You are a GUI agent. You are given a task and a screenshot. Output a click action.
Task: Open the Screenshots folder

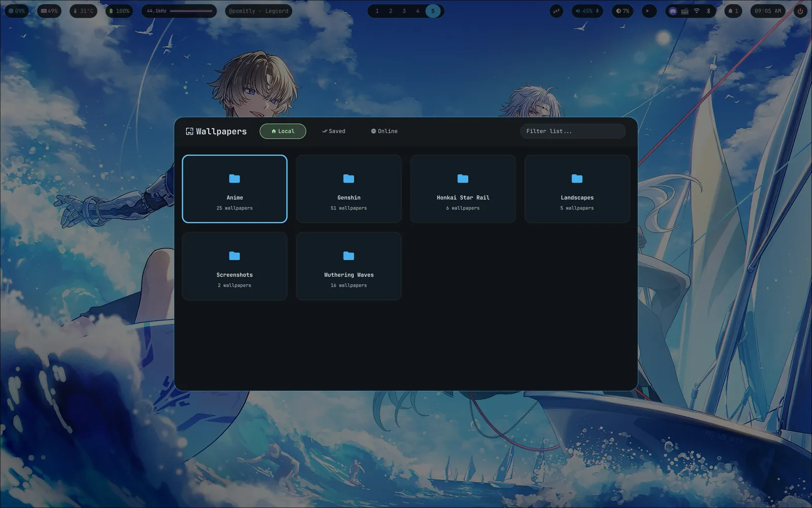point(234,266)
